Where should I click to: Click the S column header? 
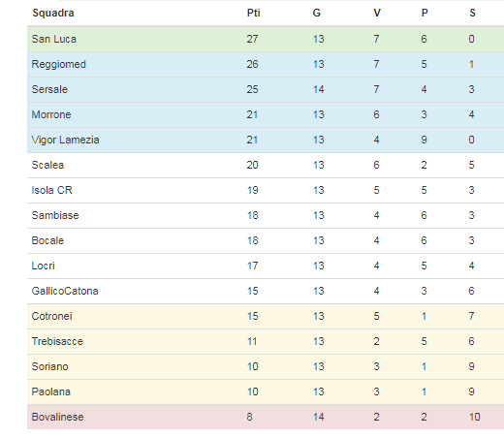click(x=472, y=13)
